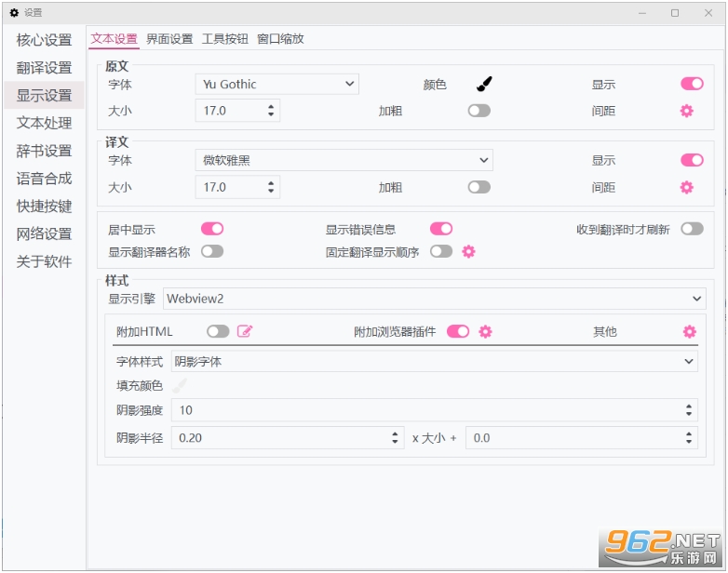Screen dimensions: 728x573
Task: Open 原文 间距 gear settings
Action: pos(687,111)
